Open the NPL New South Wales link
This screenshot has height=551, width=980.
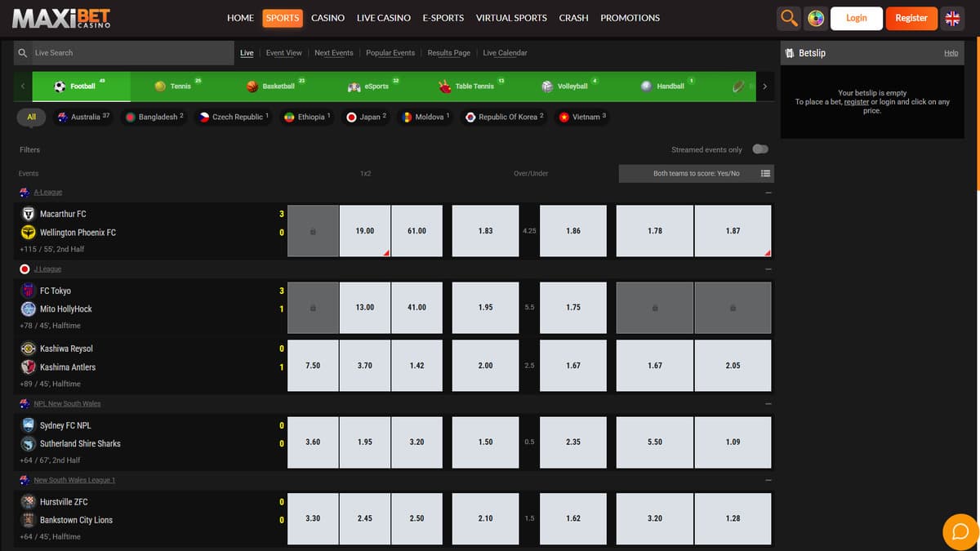(x=67, y=404)
